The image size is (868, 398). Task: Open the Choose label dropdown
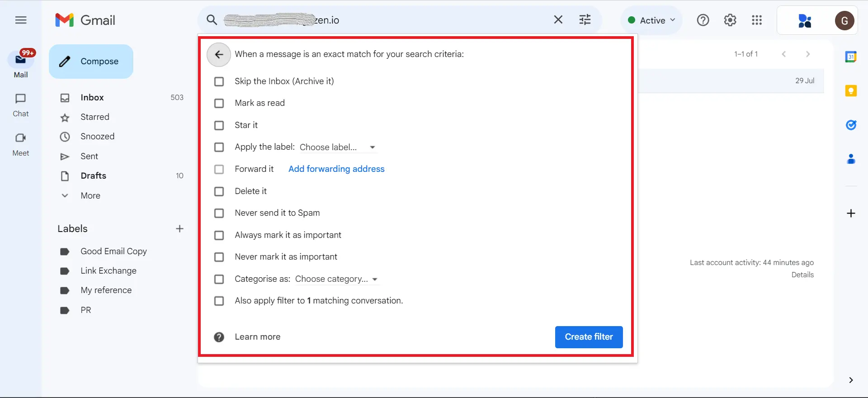(x=337, y=147)
